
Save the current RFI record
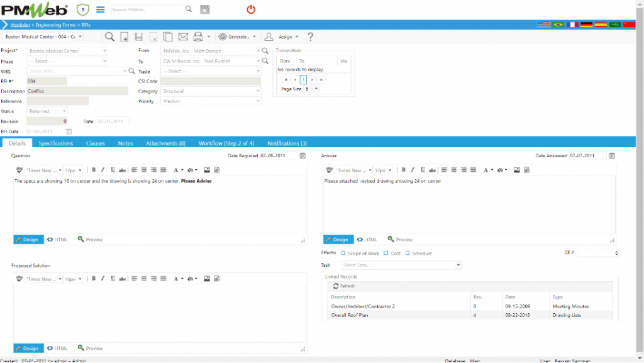point(139,37)
